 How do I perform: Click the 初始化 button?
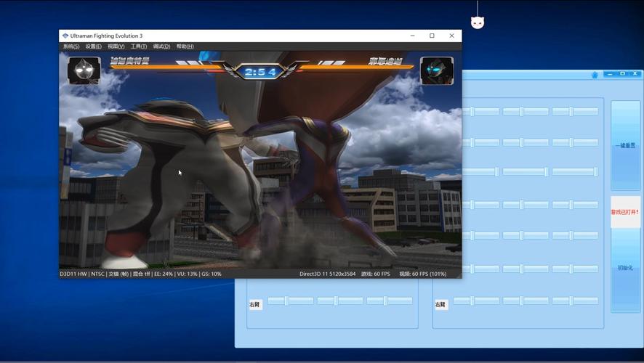point(625,268)
